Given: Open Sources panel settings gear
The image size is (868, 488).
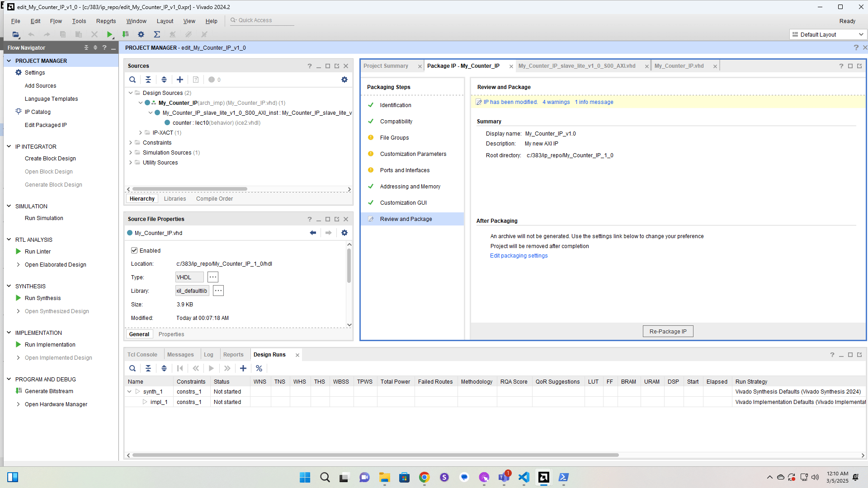Looking at the screenshot, I should pos(344,80).
